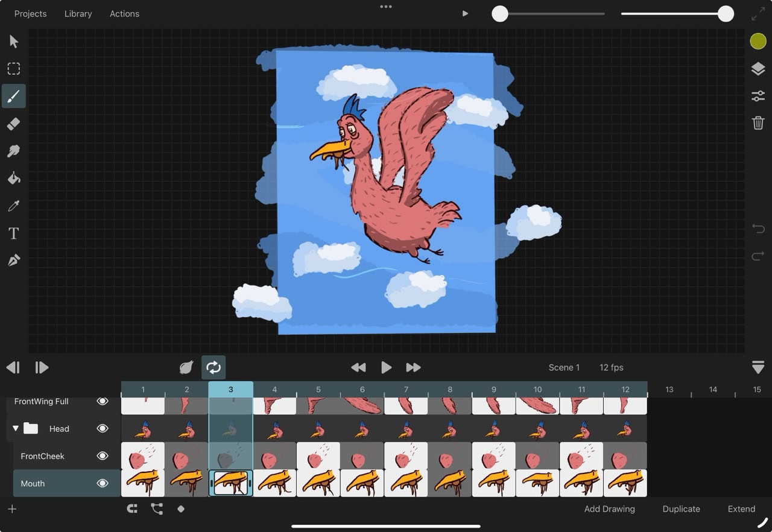
Task: Hide the Head folder layer
Action: (103, 428)
